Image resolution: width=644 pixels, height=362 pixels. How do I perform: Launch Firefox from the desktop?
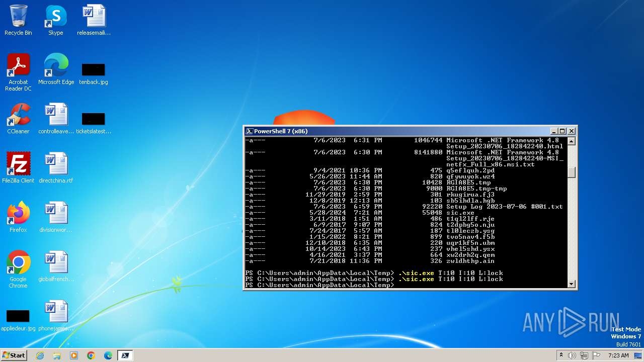pos(18,217)
